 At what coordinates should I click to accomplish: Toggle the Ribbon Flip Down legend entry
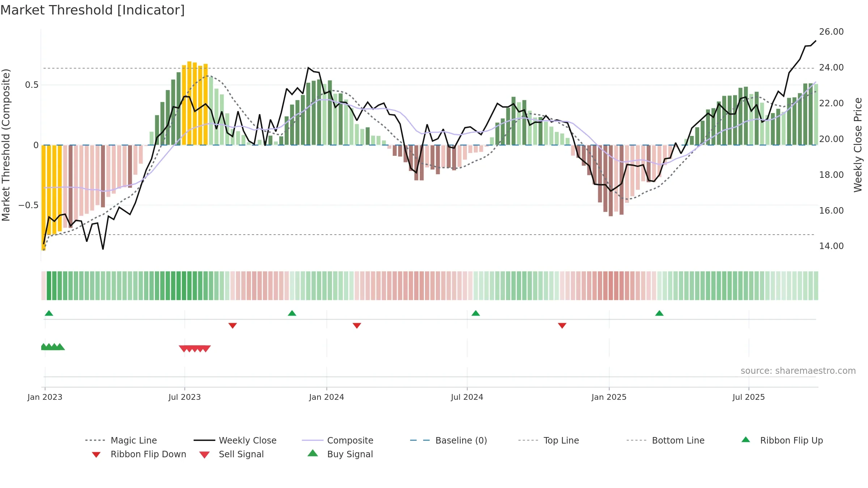click(139, 454)
